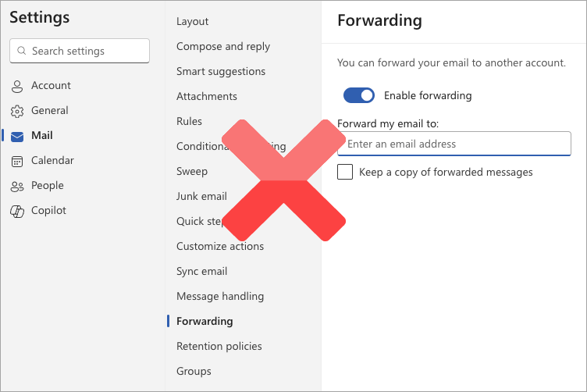Click the Account person icon
Viewport: 587px width, 392px height.
pos(17,86)
